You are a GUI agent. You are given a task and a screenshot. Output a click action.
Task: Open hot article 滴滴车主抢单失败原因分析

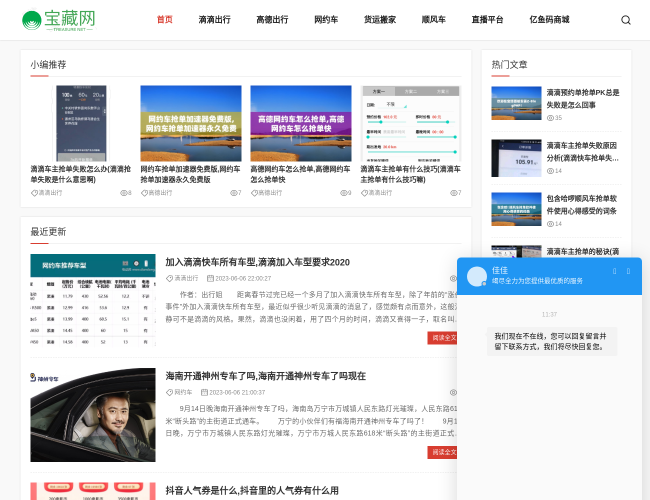tap(583, 152)
